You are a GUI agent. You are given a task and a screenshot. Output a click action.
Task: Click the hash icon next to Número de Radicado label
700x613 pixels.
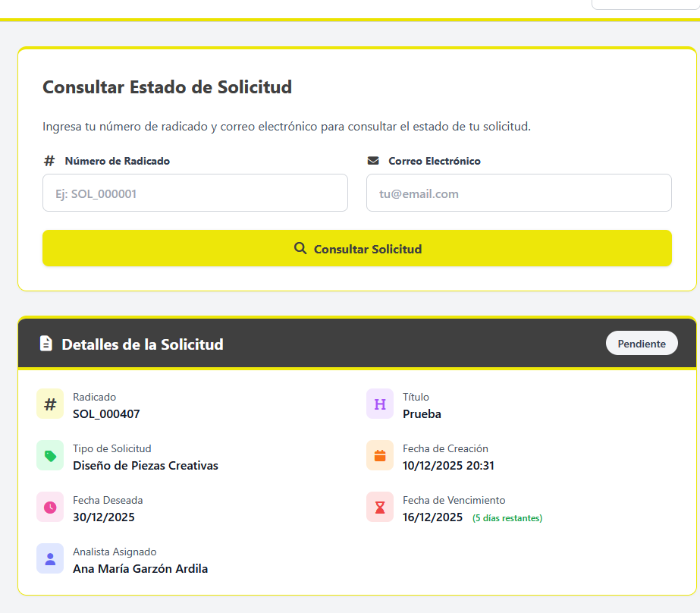point(49,161)
